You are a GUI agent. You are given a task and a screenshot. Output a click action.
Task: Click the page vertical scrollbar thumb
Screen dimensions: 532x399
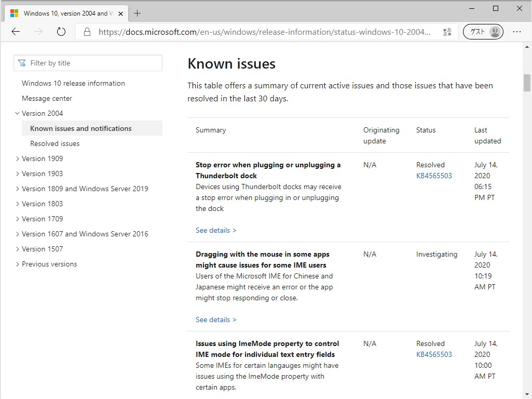tap(527, 83)
